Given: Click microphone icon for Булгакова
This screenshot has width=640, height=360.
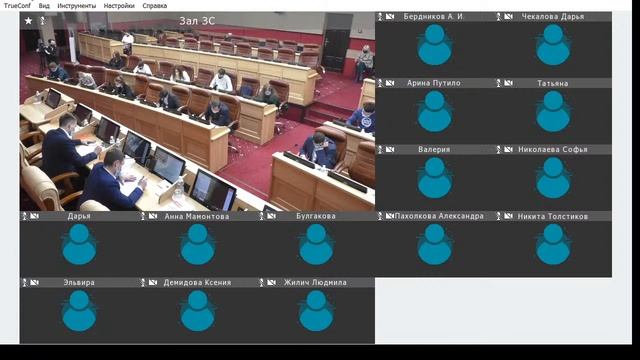Looking at the screenshot, I should click(x=261, y=216).
